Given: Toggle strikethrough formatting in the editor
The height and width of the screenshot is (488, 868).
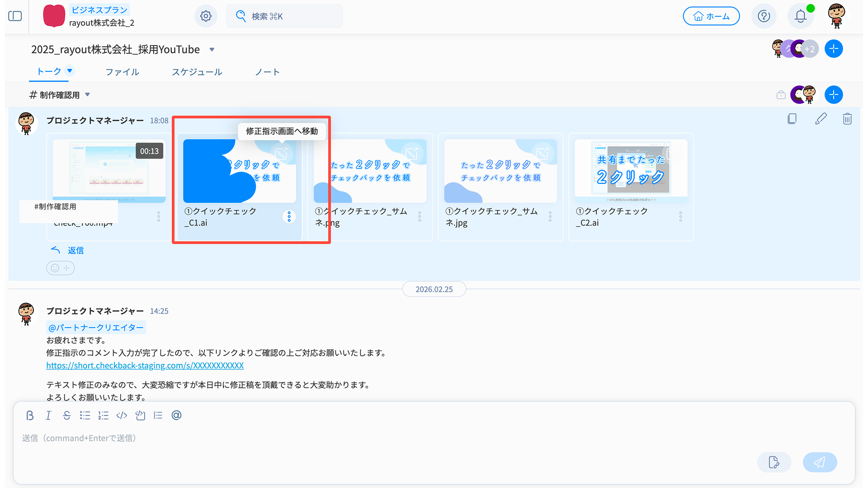Looking at the screenshot, I should point(66,415).
